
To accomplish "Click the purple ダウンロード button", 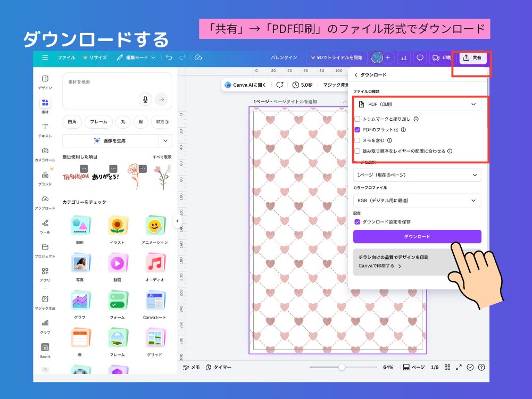I will pyautogui.click(x=417, y=236).
